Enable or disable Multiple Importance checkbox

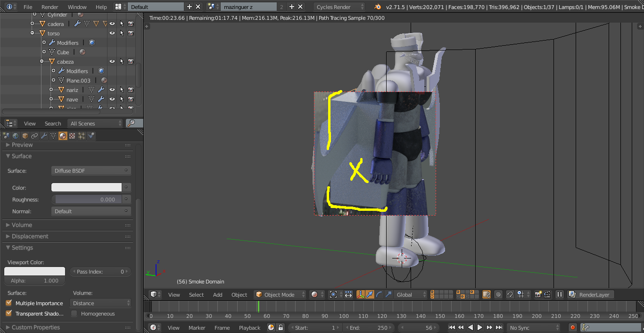click(8, 303)
